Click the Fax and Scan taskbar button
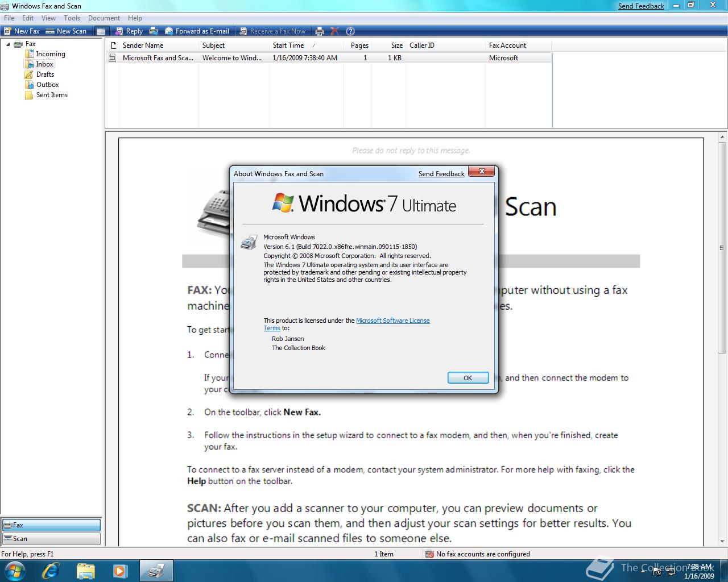 pos(156,571)
